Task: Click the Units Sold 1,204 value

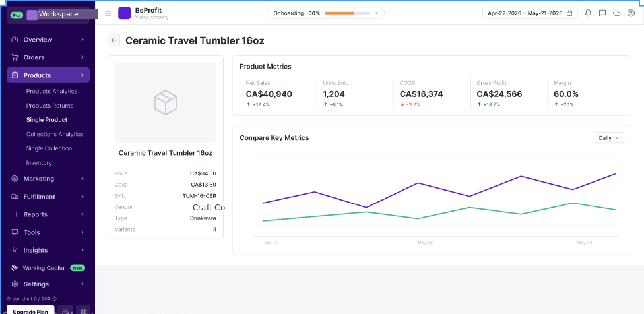Action: (334, 94)
